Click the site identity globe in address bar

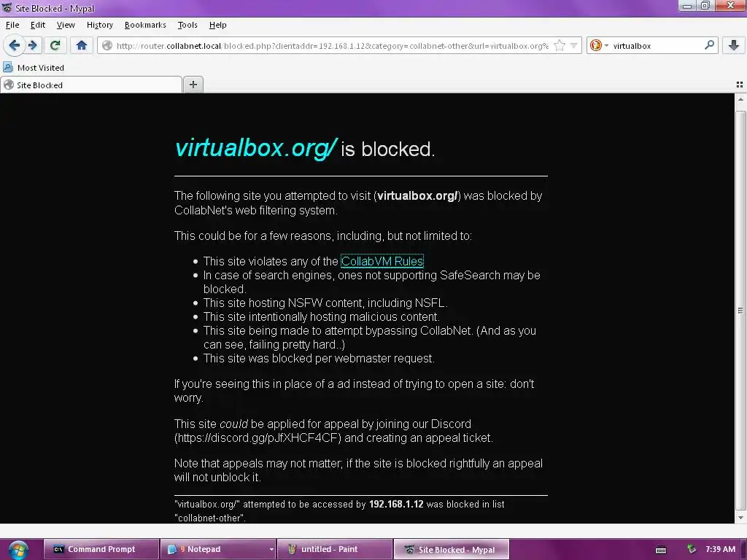coord(107,46)
